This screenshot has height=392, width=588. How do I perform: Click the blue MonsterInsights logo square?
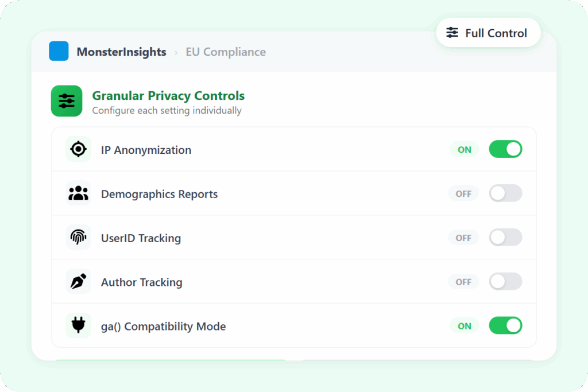click(x=59, y=51)
